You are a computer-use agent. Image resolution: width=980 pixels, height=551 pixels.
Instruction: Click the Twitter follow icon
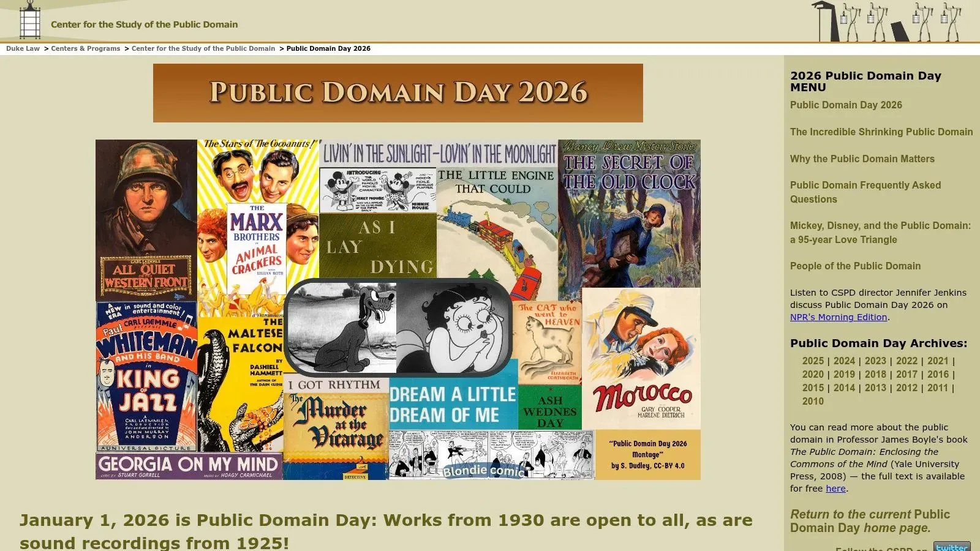pos(951,546)
